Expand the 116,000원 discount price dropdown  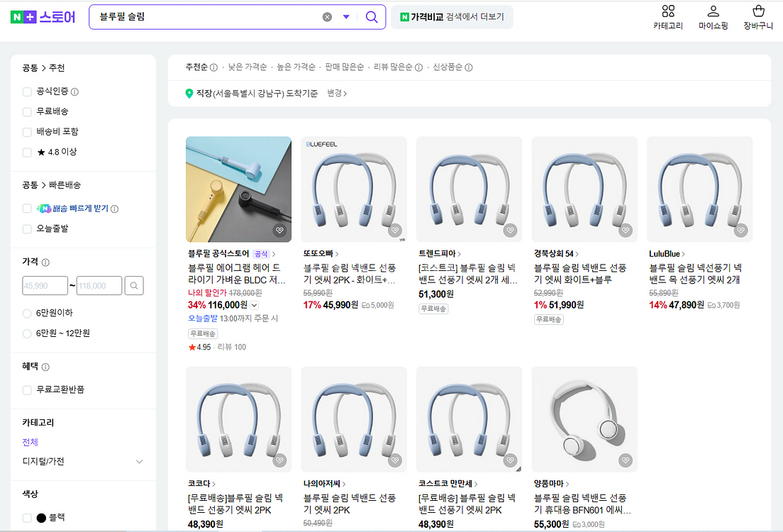coord(254,305)
